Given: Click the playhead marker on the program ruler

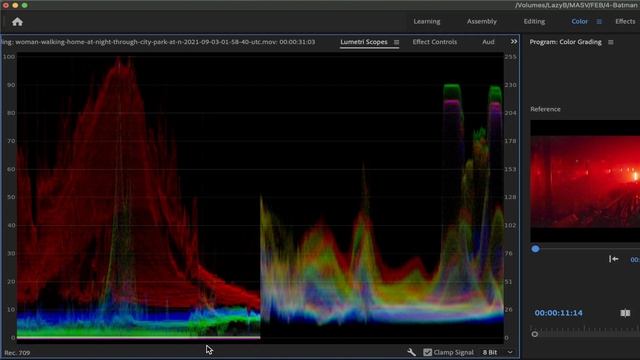Looking at the screenshot, I should coord(535,334).
